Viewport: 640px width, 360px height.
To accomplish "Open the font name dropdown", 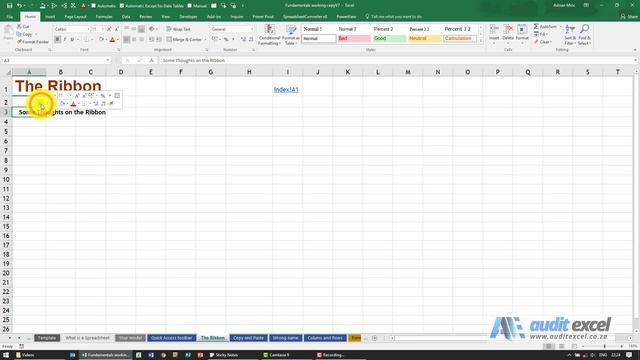I will click(88, 29).
